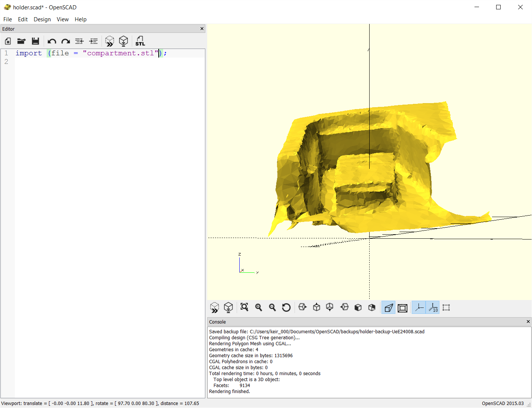Toggle axes display
The width and height of the screenshot is (532, 408).
point(419,308)
